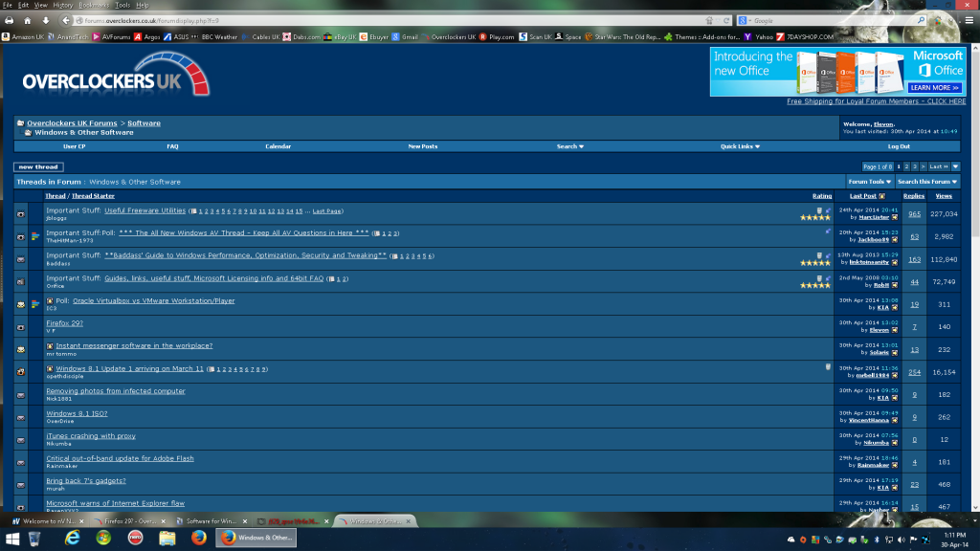Open the File menu
Image resolution: width=980 pixels, height=551 pixels.
tap(7, 5)
